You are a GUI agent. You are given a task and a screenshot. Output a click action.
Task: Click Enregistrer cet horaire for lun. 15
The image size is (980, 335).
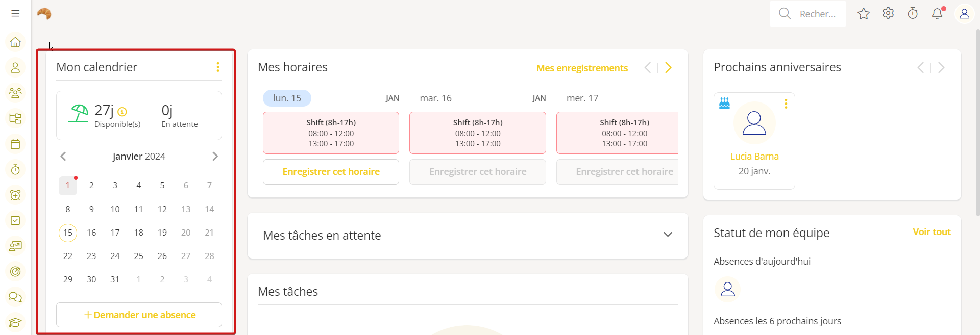[331, 172]
